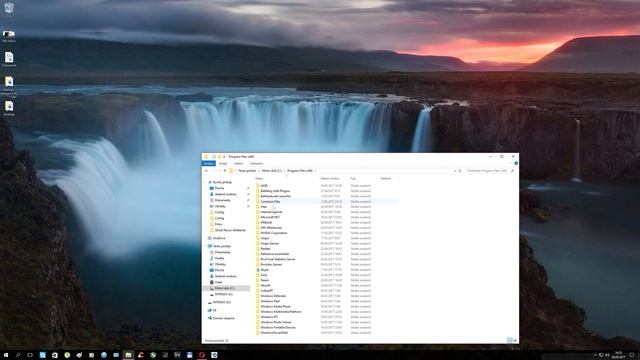Open the address bar history dropdown

pos(455,171)
